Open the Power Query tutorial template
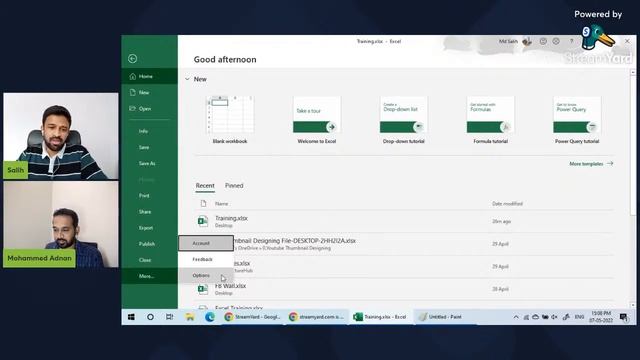This screenshot has height=360, width=640. pos(577,120)
